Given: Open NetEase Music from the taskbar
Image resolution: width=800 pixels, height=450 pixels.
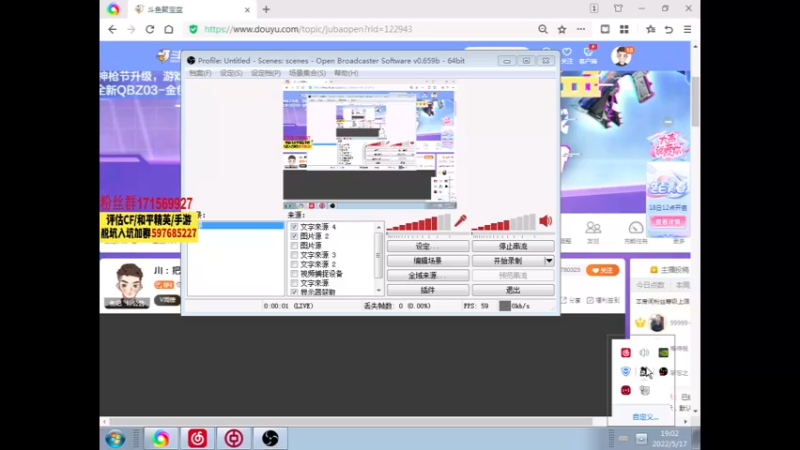Looking at the screenshot, I should (x=197, y=438).
